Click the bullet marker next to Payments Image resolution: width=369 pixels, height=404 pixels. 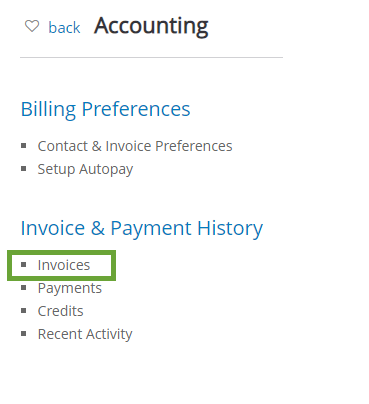[24, 288]
